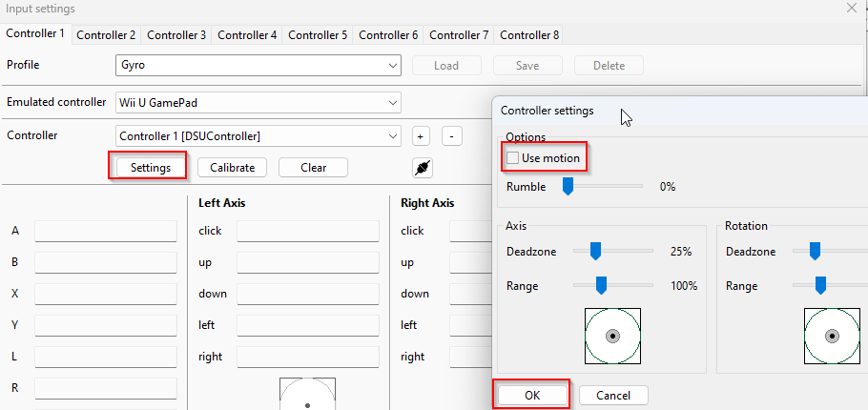The image size is (868, 410).
Task: Switch to the Controller 5 tab
Action: 318,35
